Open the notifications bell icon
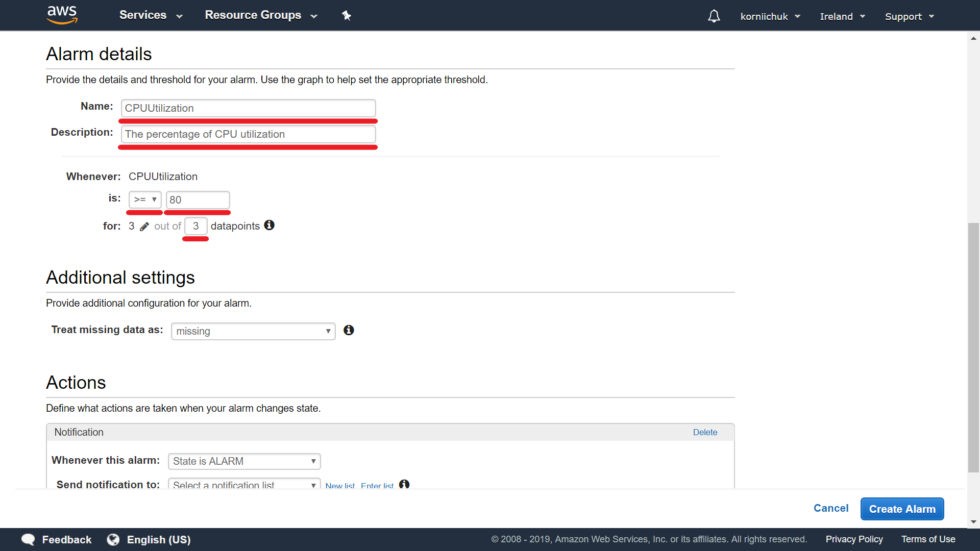 pyautogui.click(x=714, y=16)
